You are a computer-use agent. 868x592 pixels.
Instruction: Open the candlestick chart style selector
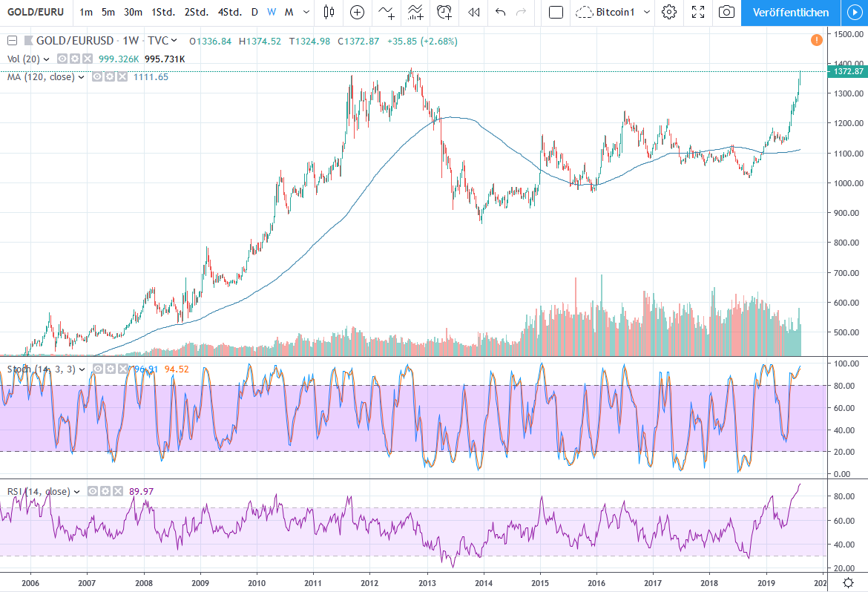pos(329,12)
